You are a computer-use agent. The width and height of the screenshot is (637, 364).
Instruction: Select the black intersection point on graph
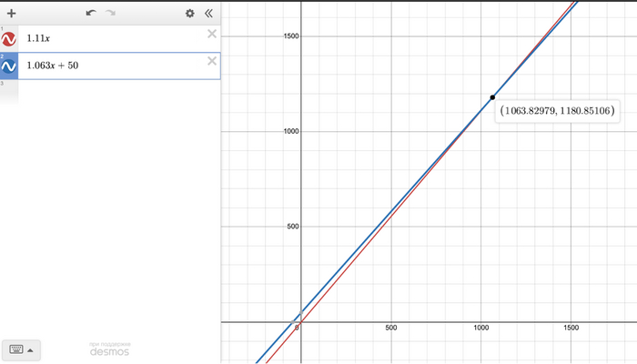492,97
